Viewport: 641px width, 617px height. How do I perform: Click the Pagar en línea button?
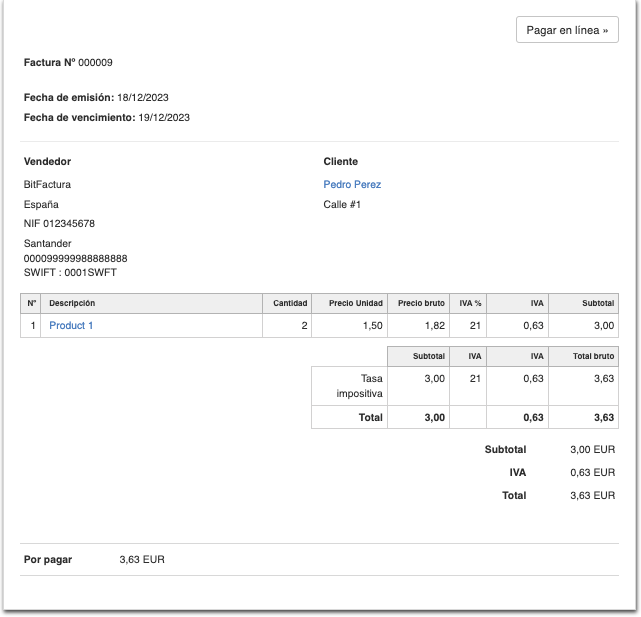coord(567,30)
